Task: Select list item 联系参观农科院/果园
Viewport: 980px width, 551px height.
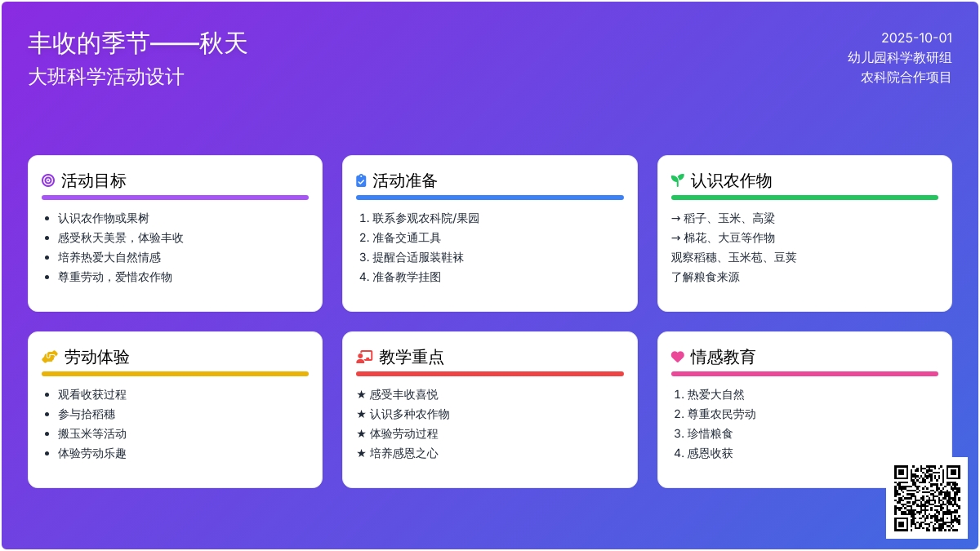Action: pos(425,218)
